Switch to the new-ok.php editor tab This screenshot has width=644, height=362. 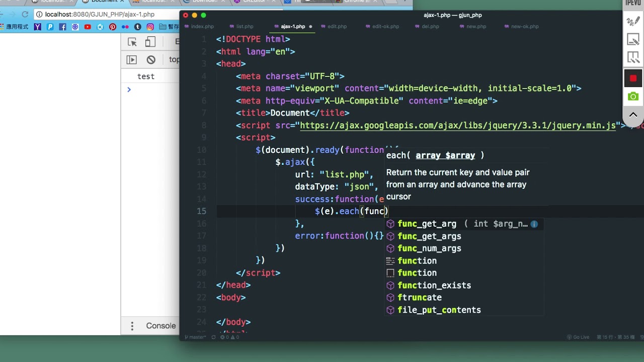coord(522,26)
